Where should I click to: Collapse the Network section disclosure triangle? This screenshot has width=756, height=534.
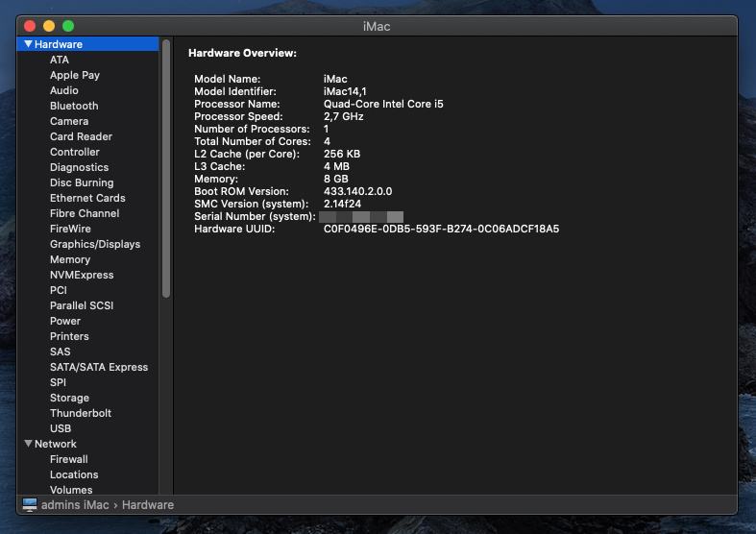(29, 444)
